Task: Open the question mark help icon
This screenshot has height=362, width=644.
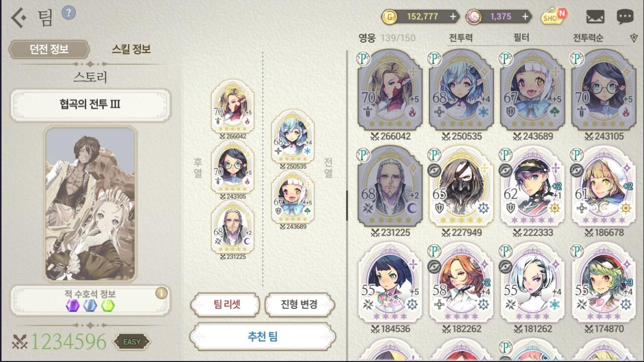Action: pos(69,13)
